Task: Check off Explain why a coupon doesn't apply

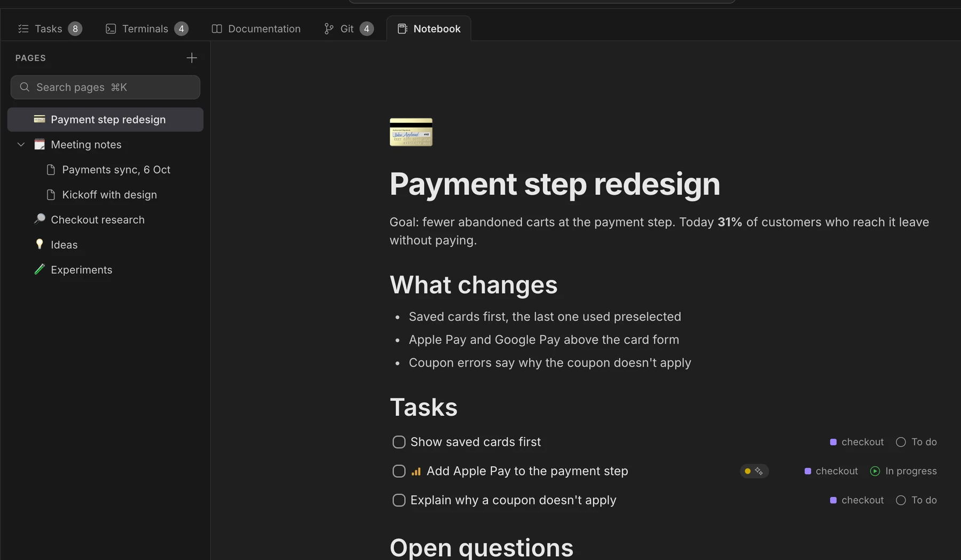Action: (399, 500)
